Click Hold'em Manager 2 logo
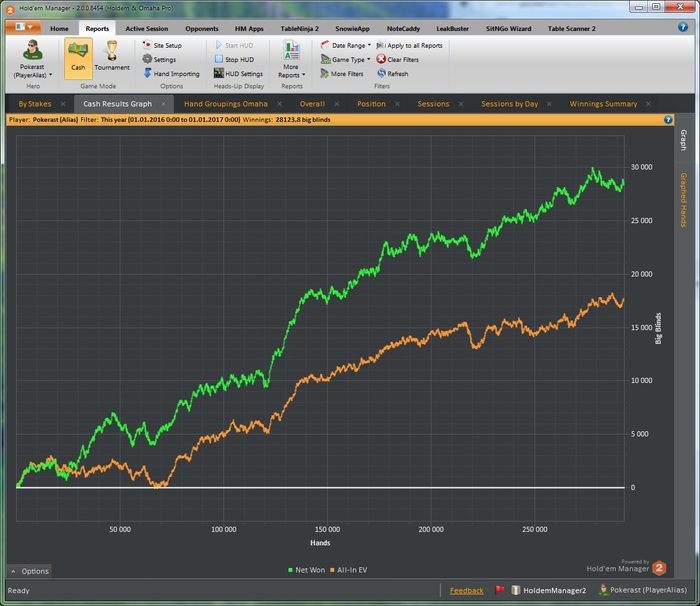Viewport: 700px width, 606px height. 659,568
